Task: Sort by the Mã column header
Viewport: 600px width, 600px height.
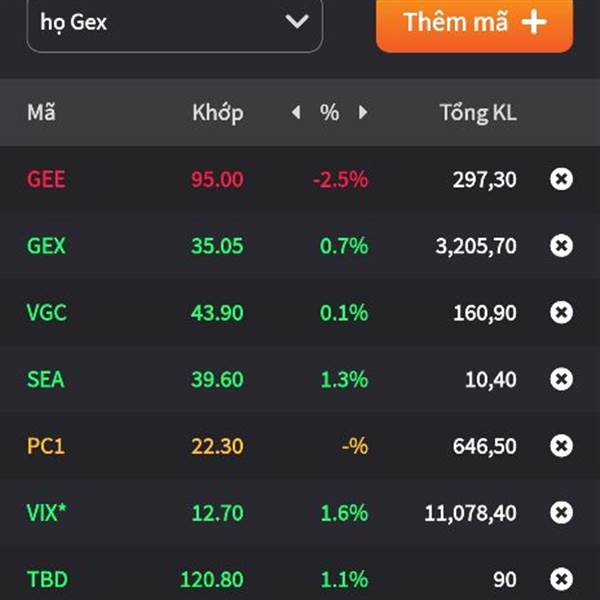Action: 41,112
